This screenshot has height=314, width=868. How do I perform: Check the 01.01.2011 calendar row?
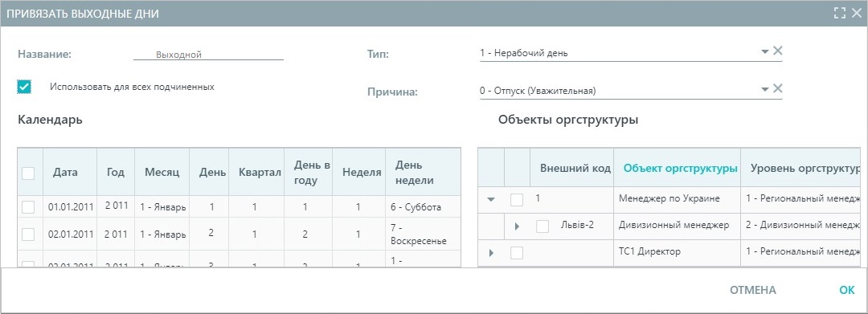click(x=28, y=207)
